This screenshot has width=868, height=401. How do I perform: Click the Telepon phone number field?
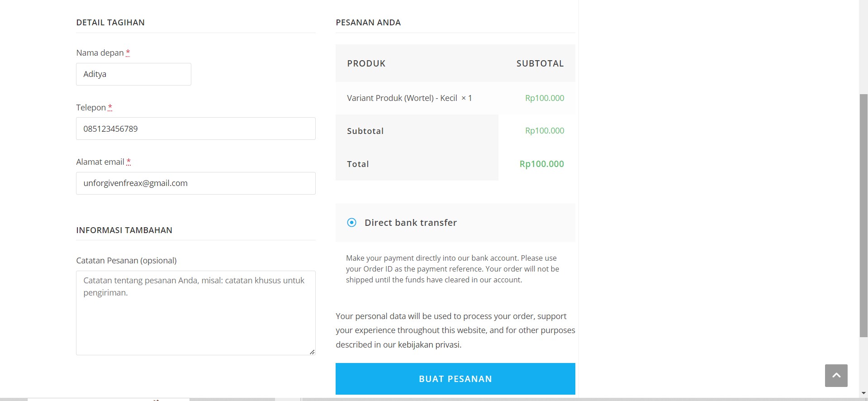tap(196, 129)
